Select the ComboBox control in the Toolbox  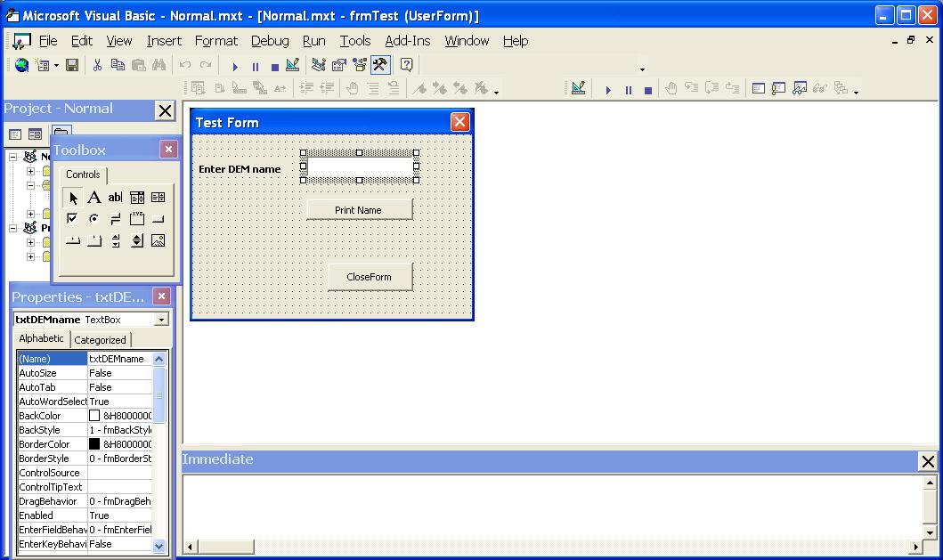tap(136, 198)
